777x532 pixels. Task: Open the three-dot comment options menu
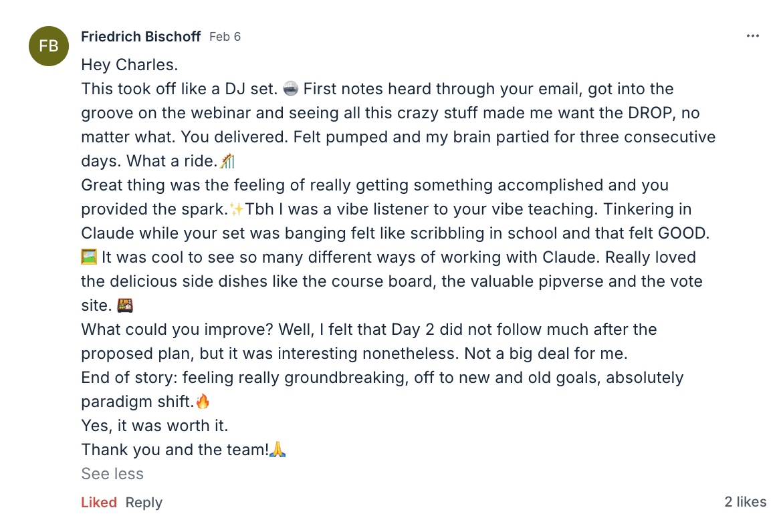[x=752, y=36]
